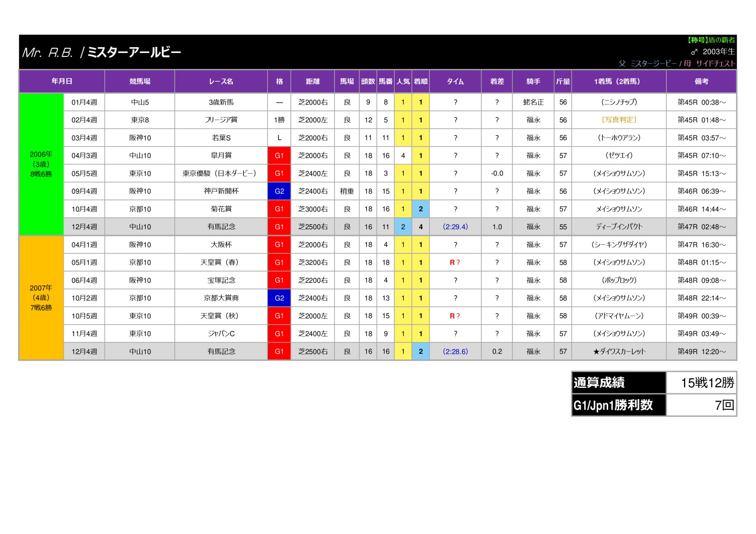Click the father name ミスタージービー
The width and height of the screenshot is (756, 534).
point(653,63)
